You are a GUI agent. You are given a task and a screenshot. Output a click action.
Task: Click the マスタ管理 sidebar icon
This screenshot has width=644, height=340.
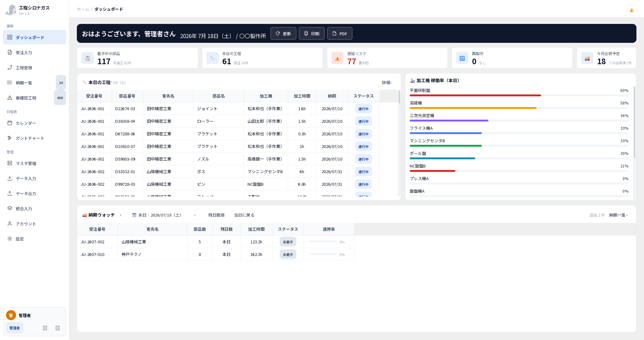10,163
